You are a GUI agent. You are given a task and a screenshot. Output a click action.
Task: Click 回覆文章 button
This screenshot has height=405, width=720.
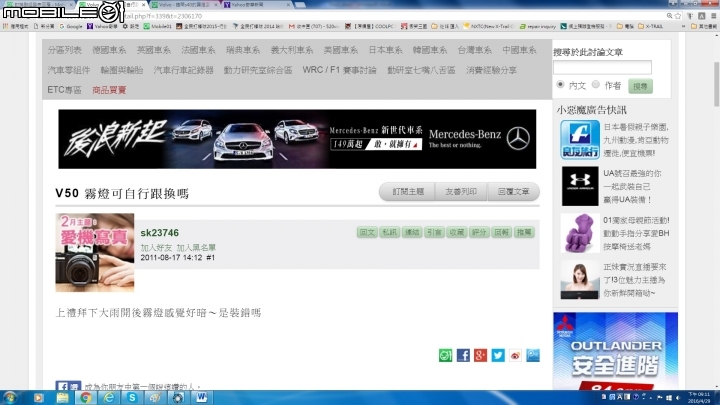513,191
